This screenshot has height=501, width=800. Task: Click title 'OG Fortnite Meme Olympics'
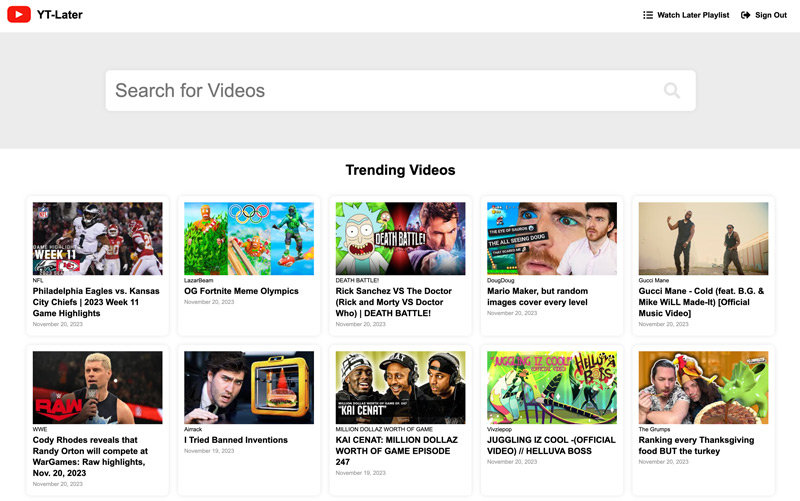click(241, 291)
